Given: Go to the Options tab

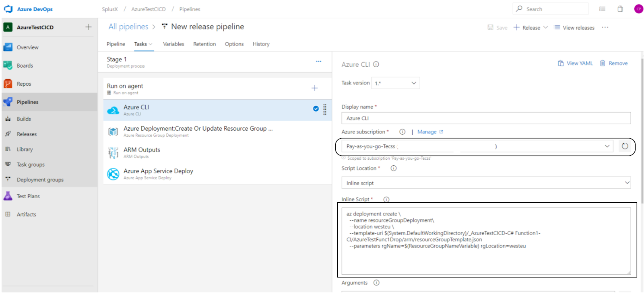Looking at the screenshot, I should point(234,44).
